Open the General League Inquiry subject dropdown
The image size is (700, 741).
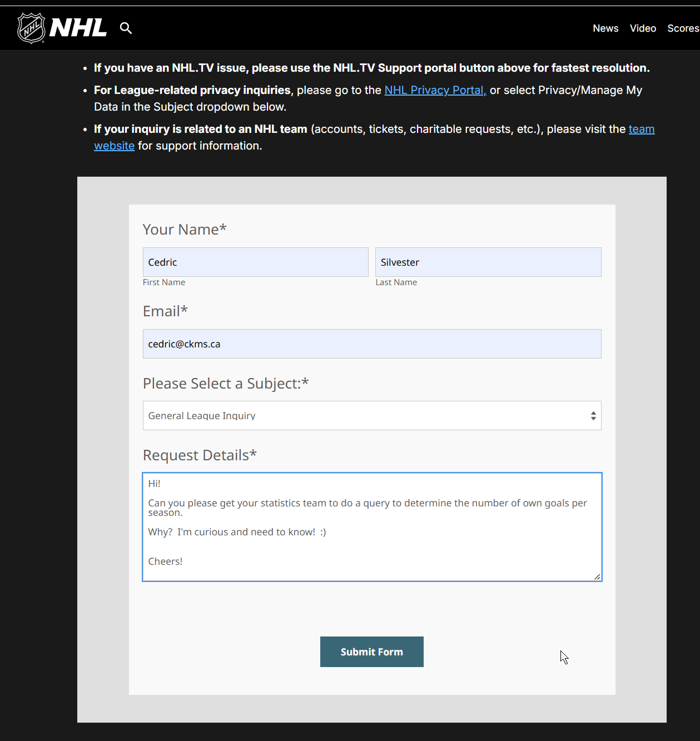[361, 416]
